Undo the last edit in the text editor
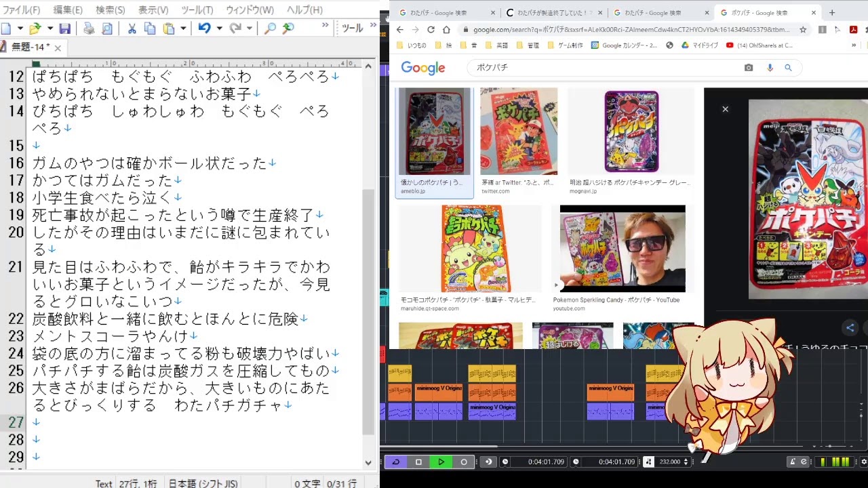This screenshot has height=488, width=868. 204,28
